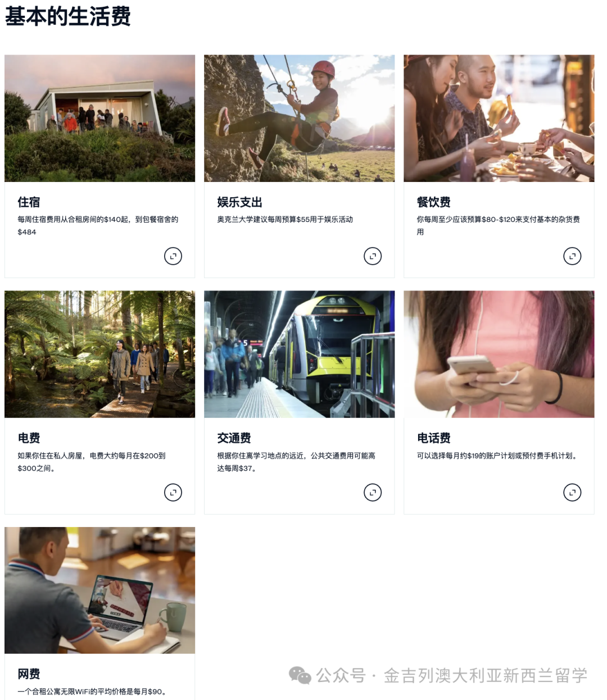Select the 交通费 card title
607x700 pixels.
pos(234,438)
